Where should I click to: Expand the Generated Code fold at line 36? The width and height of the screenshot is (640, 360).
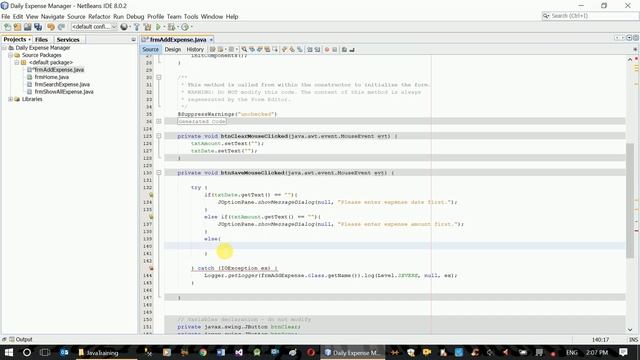[x=159, y=121]
